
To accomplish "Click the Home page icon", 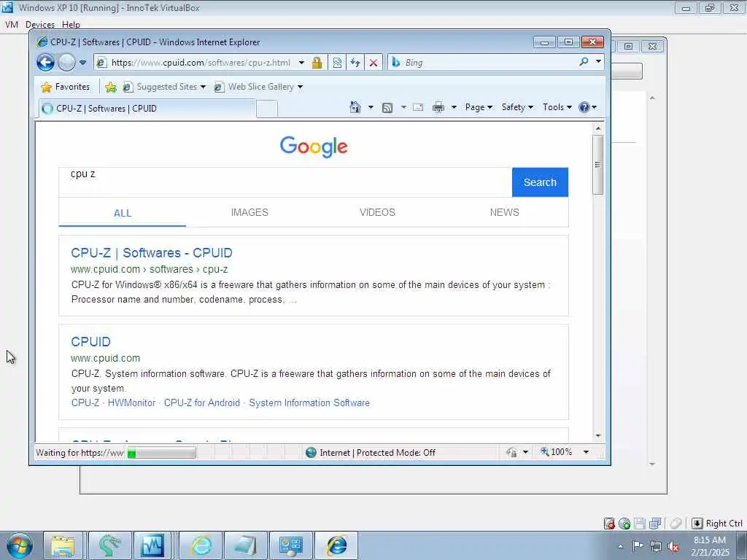I will (355, 107).
